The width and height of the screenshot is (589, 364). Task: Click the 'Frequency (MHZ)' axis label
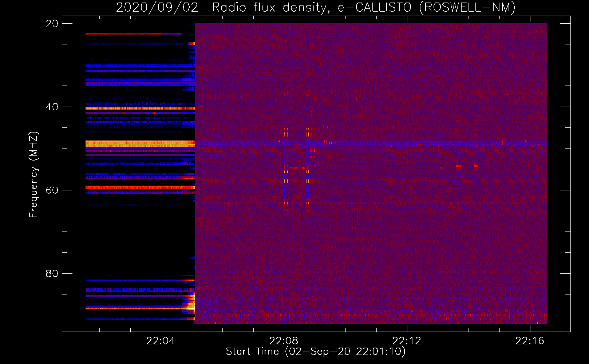coord(33,175)
